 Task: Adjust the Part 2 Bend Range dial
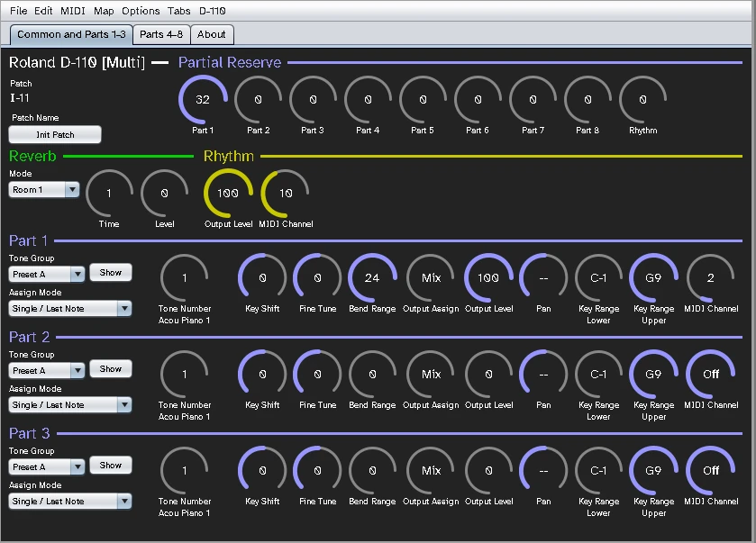click(372, 375)
